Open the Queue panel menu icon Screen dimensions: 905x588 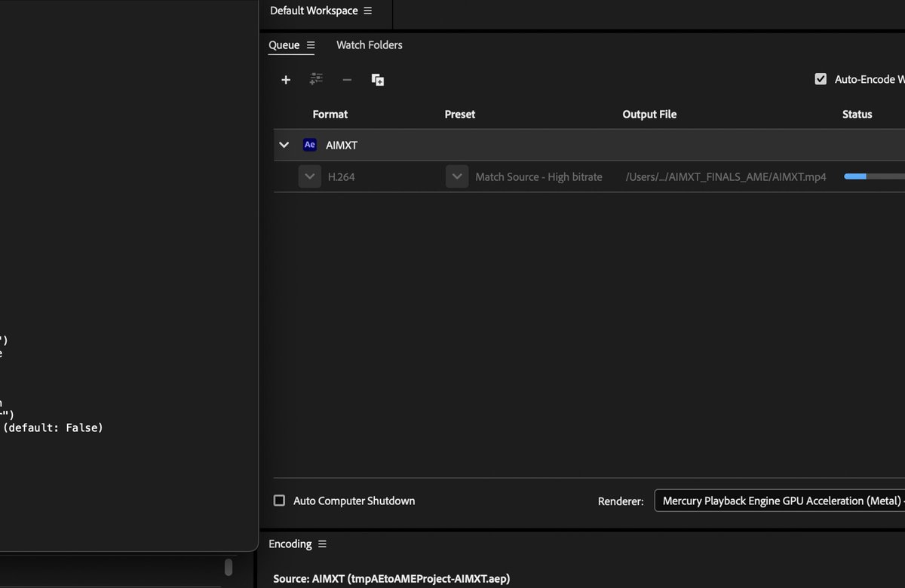pyautogui.click(x=311, y=45)
